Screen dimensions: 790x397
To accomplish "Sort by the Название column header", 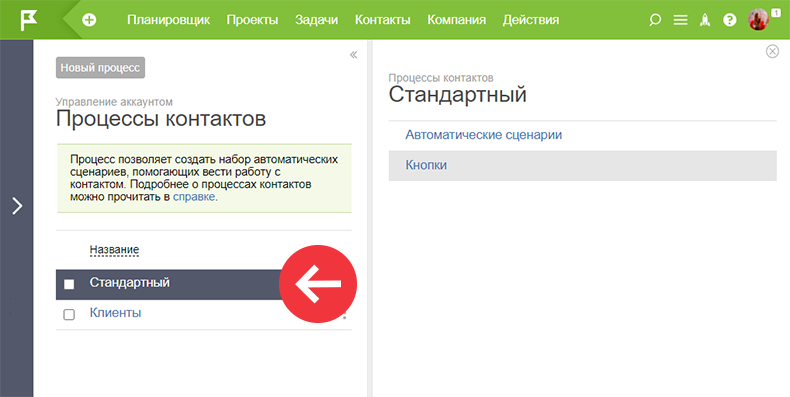I will 114,249.
